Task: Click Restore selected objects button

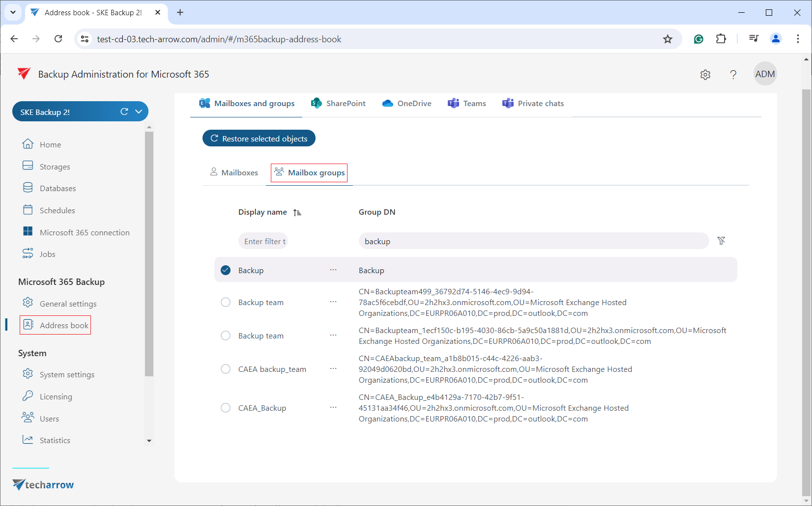Action: pos(259,139)
